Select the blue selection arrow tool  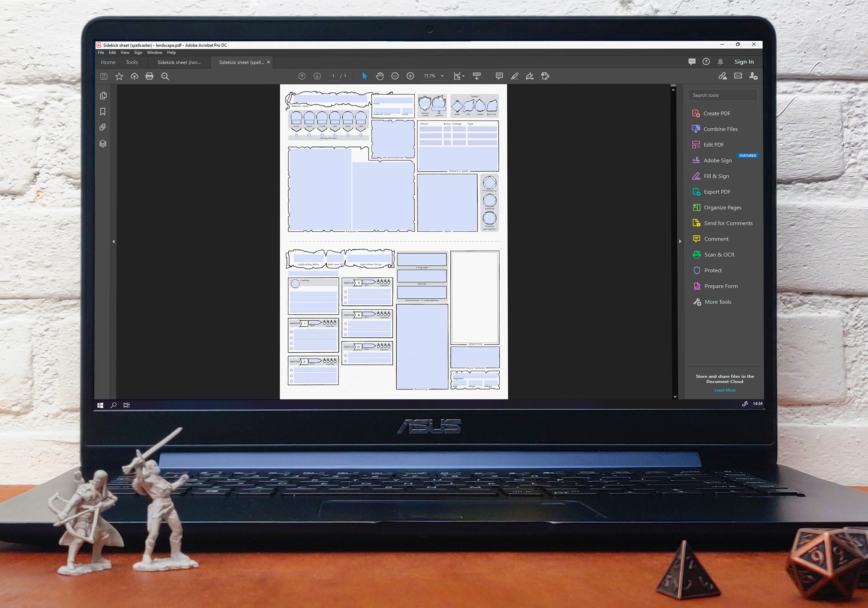click(x=365, y=76)
